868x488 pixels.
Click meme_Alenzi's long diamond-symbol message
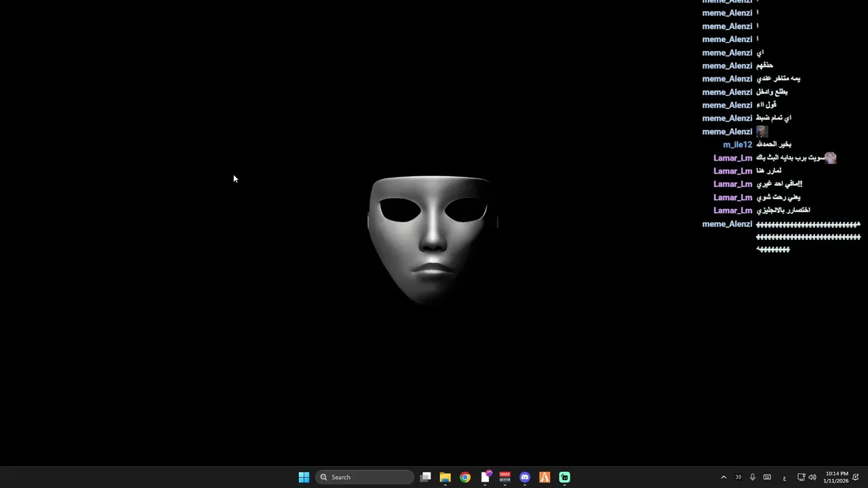(808, 237)
